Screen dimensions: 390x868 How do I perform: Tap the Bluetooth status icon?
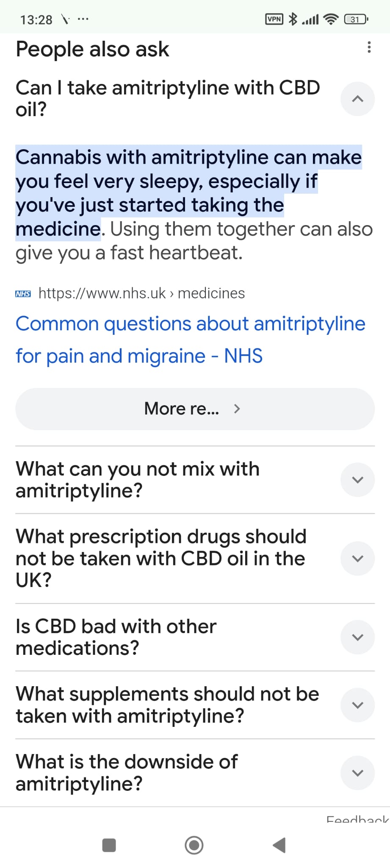click(293, 19)
